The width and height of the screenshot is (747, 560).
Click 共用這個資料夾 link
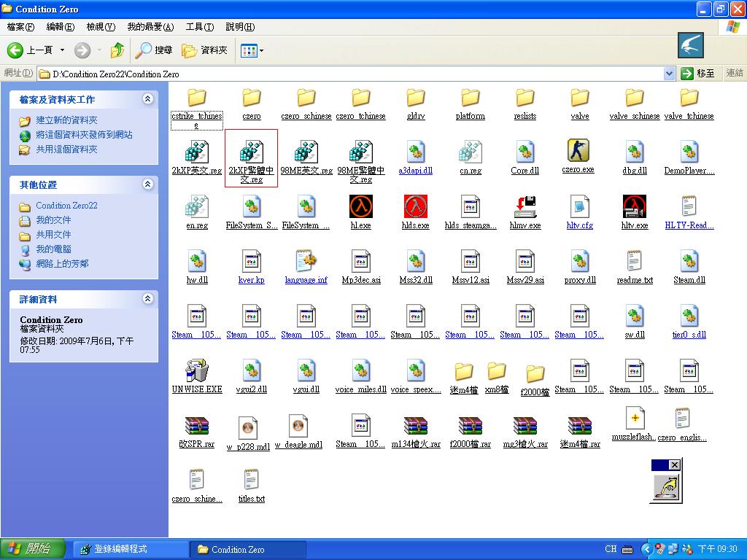(66, 149)
